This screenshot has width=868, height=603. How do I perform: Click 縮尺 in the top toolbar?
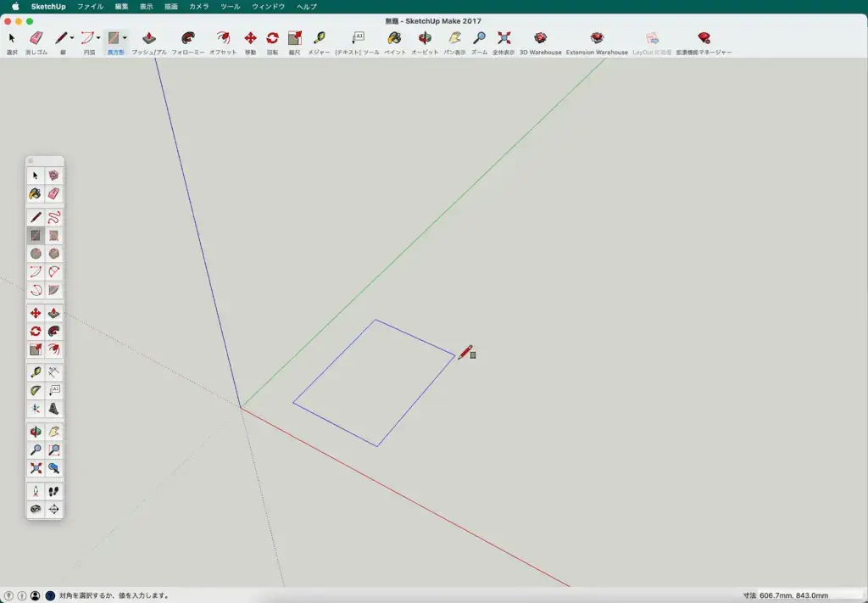tap(294, 43)
